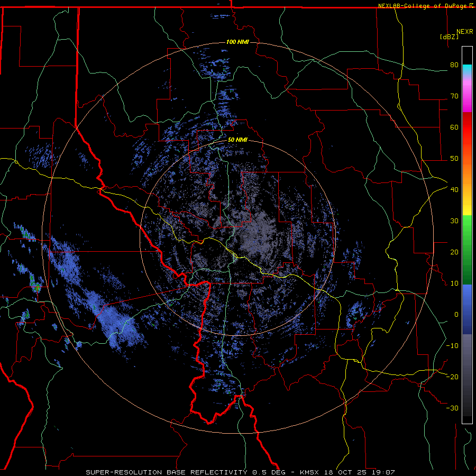Click the cyan top of the color bar
This screenshot has width=476, height=476.
467,70
